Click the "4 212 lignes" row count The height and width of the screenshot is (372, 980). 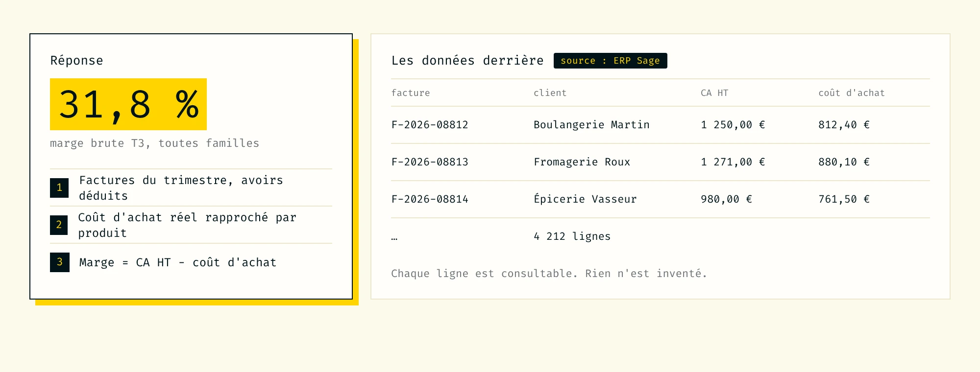572,236
